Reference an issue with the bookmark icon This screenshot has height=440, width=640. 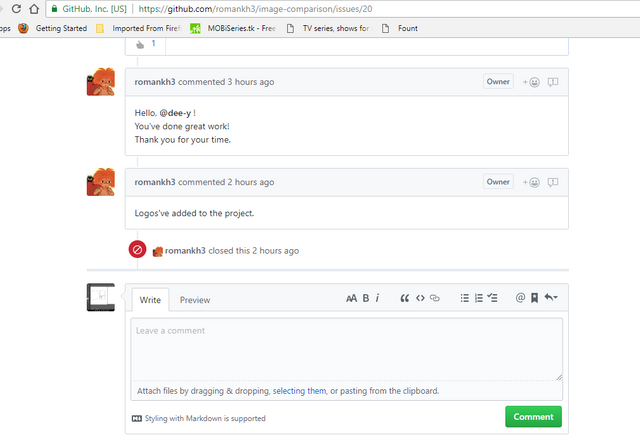[x=534, y=298]
